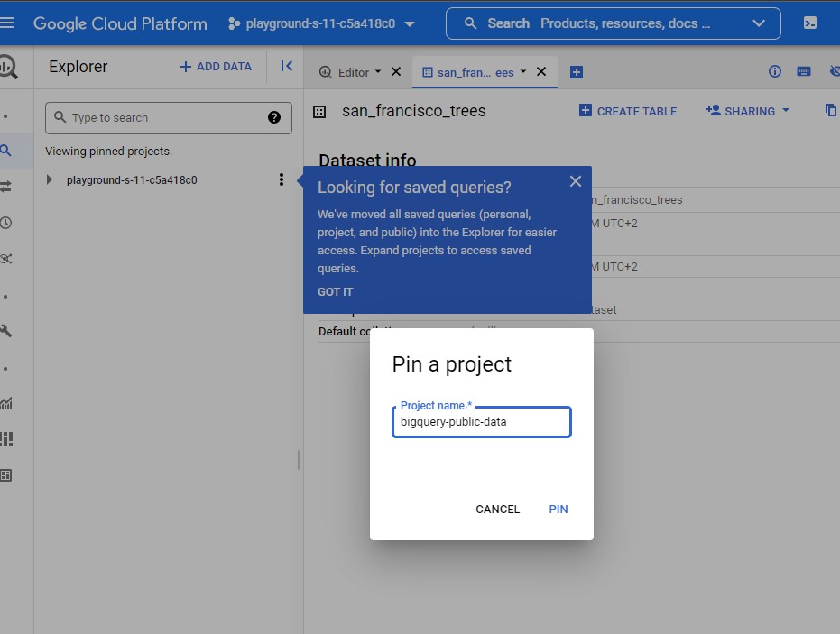This screenshot has width=840, height=634.
Task: Activate Cloud Shell icon
Action: tap(810, 23)
